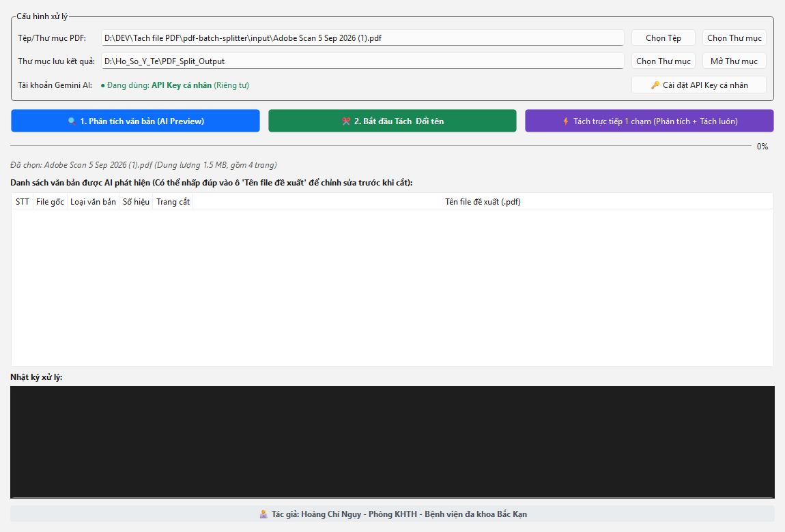Click the 'Tài khoản Gemini AI:' label

click(x=55, y=85)
